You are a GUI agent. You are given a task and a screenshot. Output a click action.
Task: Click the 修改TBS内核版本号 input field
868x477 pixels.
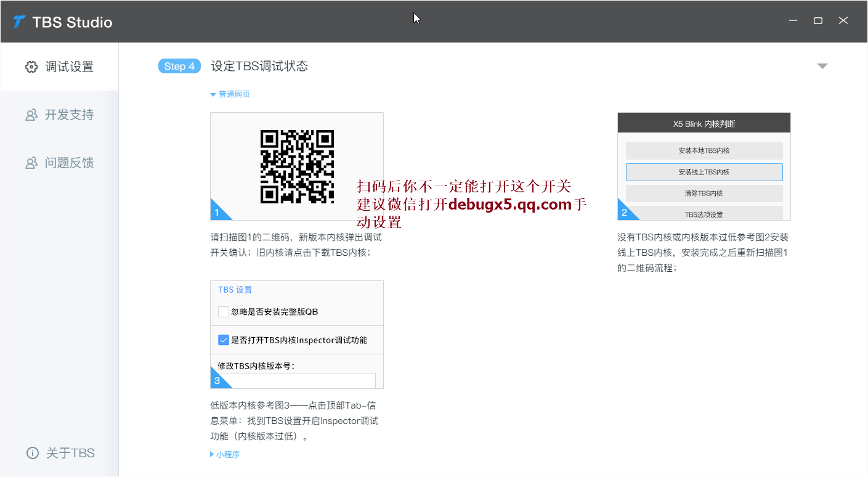296,380
